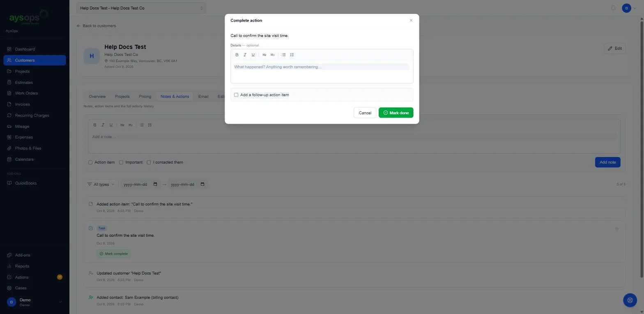Select H3 heading in dialog details toolbar
The height and width of the screenshot is (314, 644).
point(272,55)
